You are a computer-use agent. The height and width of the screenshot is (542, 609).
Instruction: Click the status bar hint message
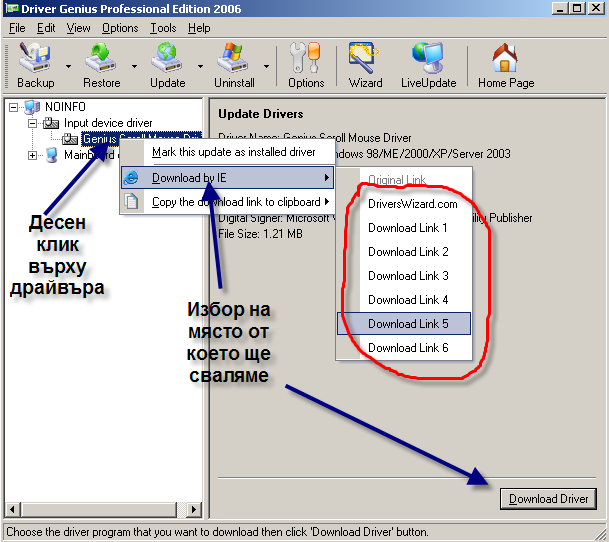(x=217, y=532)
